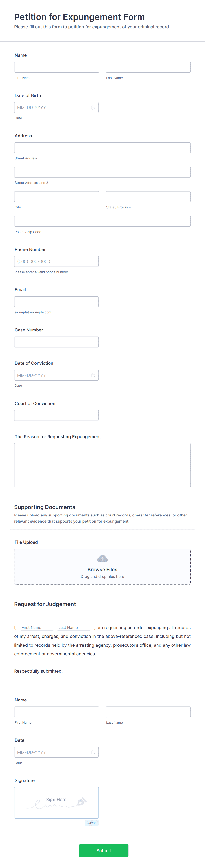Viewport: 205px width, 868px height.
Task: Click Browse Files to upload supporting documents
Action: tap(102, 570)
